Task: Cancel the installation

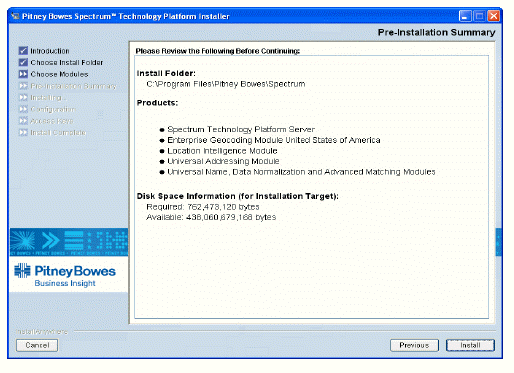Action: coord(37,345)
